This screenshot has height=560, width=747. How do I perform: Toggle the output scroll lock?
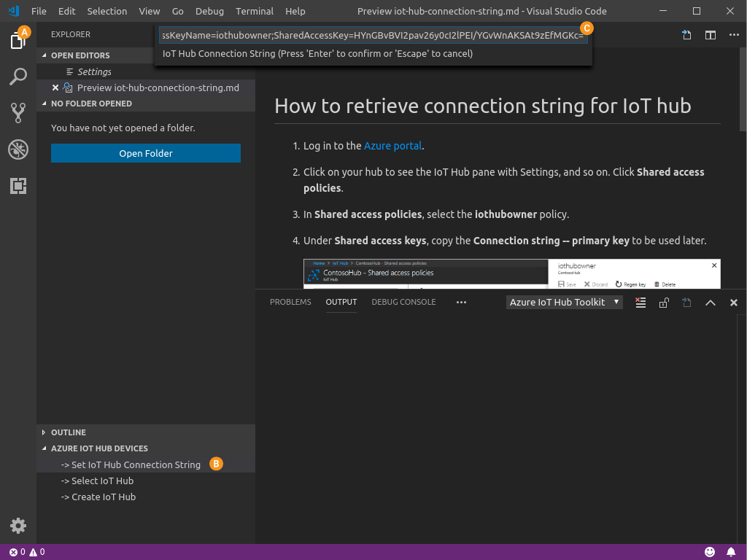pyautogui.click(x=663, y=303)
